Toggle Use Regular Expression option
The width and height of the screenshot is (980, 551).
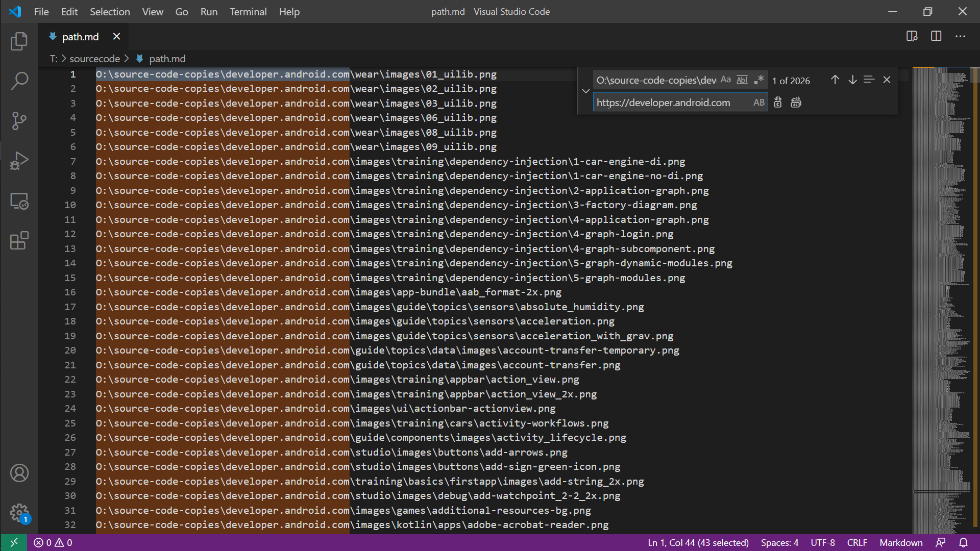(759, 80)
